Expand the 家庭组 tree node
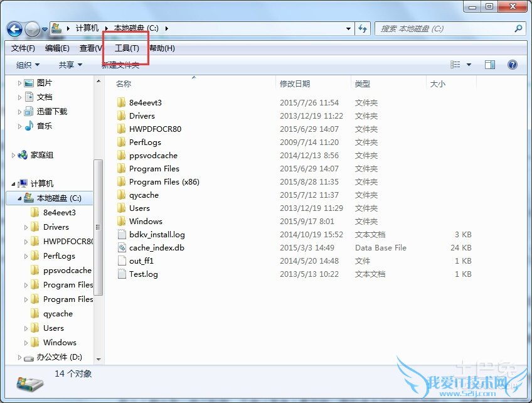 13,156
